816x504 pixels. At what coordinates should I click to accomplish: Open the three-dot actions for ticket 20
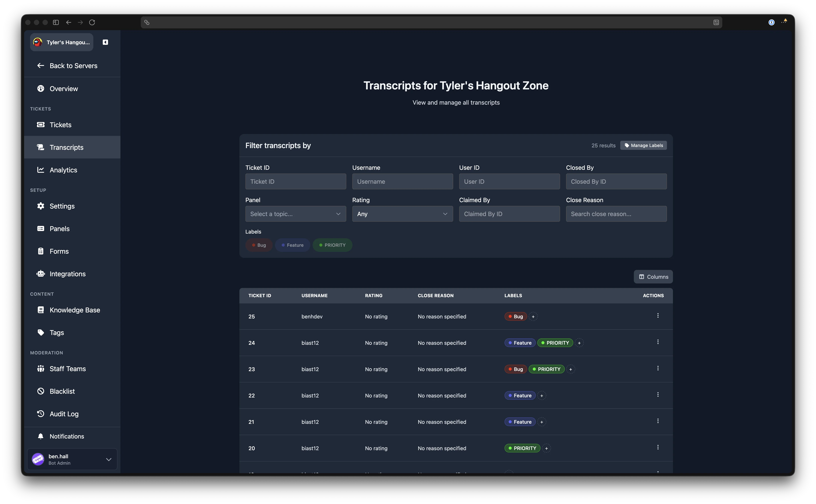(658, 447)
